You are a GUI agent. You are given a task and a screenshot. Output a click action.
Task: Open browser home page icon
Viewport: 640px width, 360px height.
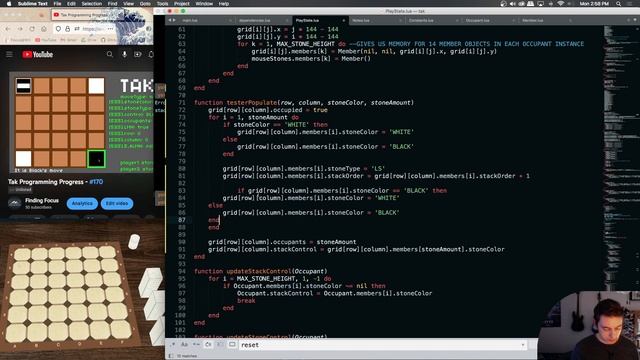pos(44,29)
